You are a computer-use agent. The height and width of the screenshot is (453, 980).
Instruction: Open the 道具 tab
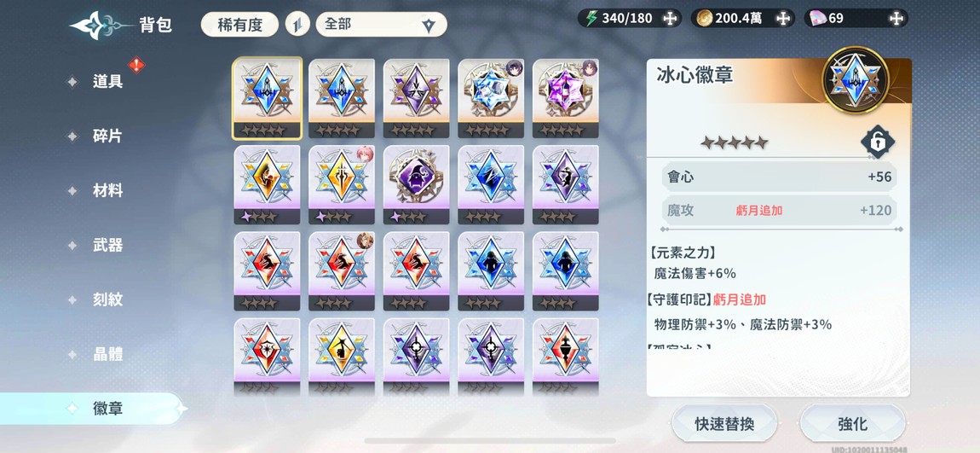107,81
